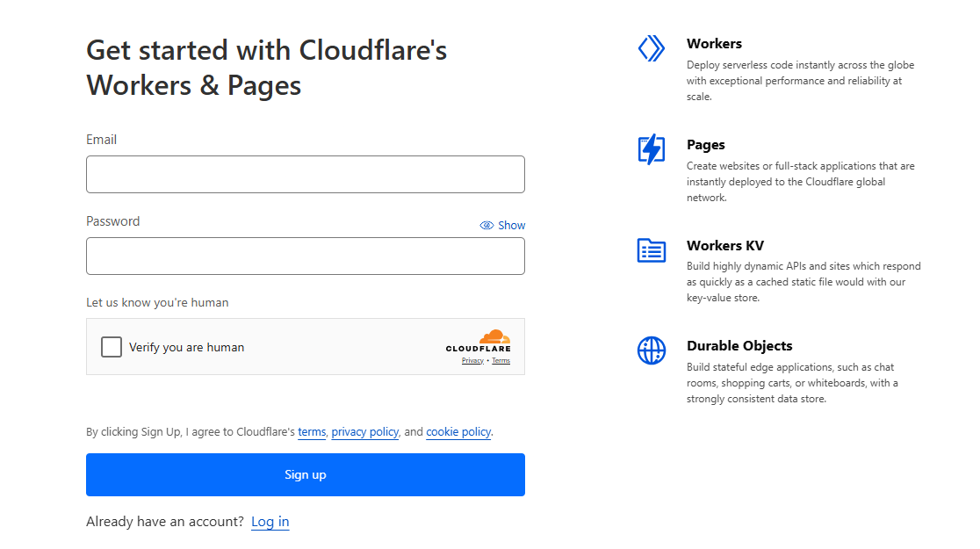Click the Password field label
980x549 pixels.
tap(113, 221)
